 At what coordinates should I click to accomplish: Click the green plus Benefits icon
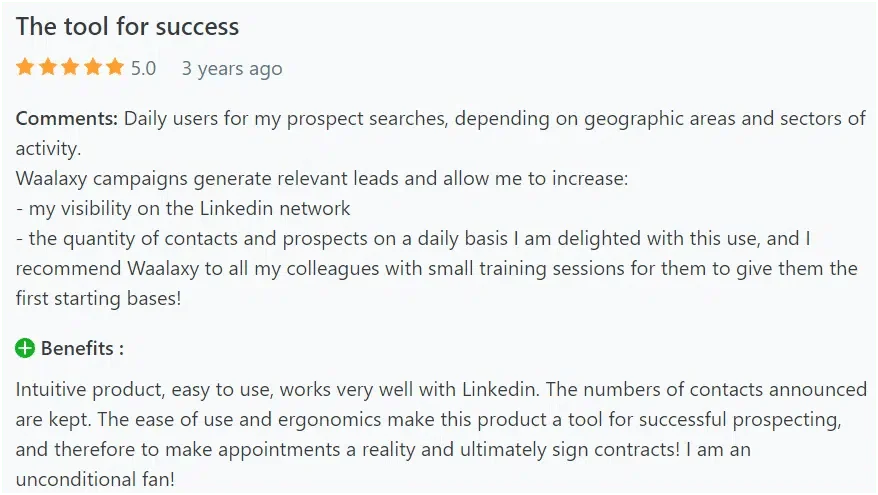(25, 348)
